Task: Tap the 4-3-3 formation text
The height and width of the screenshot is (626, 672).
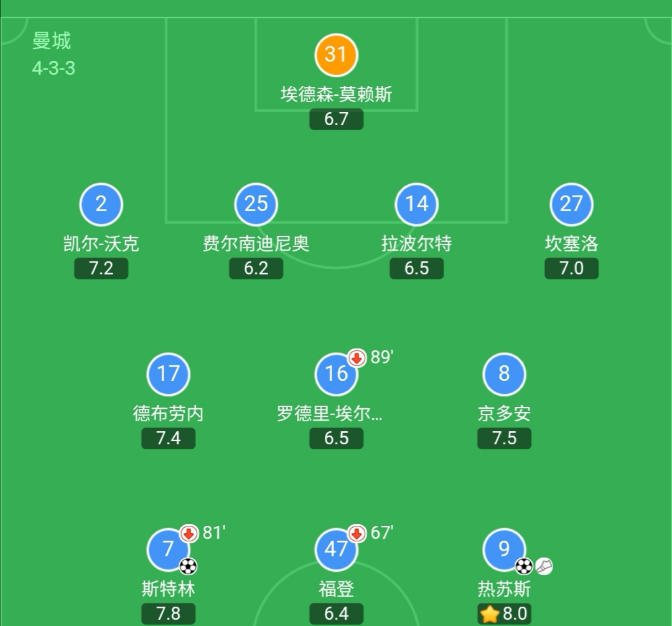Action: [x=54, y=68]
